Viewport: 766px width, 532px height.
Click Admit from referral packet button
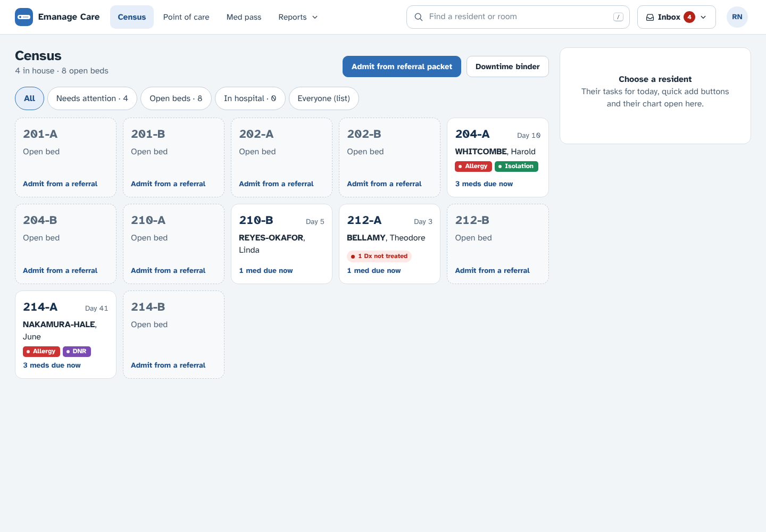point(402,66)
